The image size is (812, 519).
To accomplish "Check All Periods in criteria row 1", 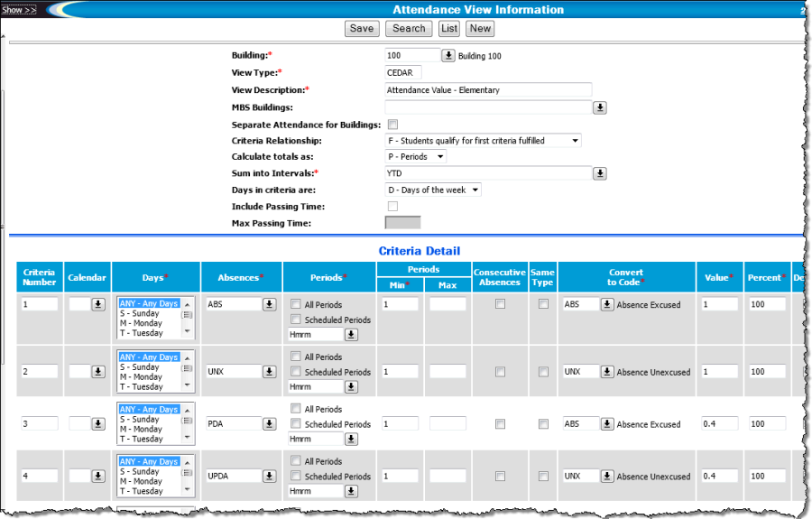I will (x=297, y=305).
